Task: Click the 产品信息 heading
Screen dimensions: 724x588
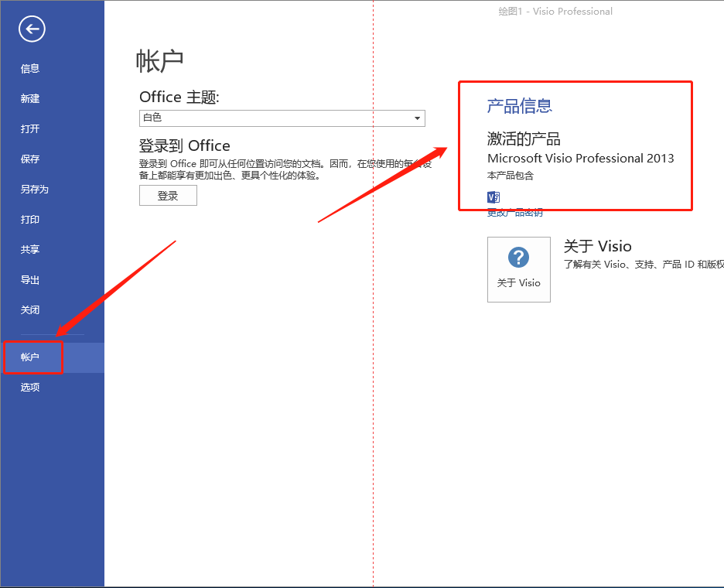Action: tap(520, 106)
